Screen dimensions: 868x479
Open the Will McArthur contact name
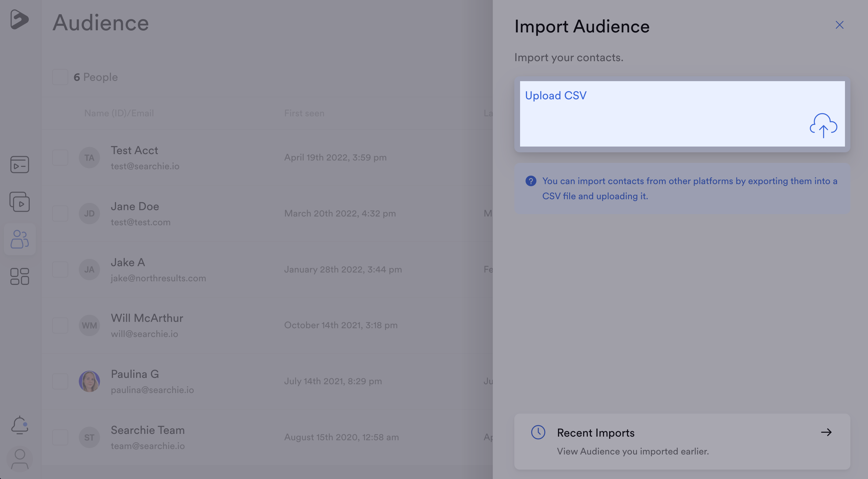pos(147,318)
